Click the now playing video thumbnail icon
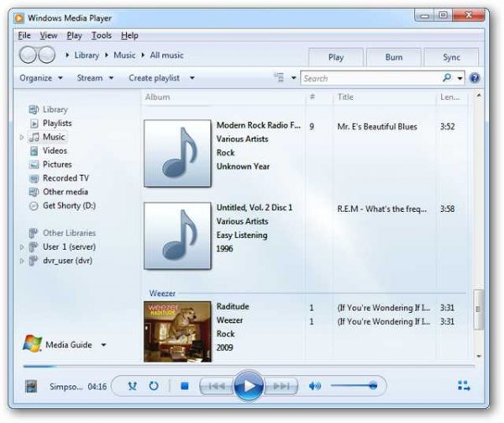The image size is (504, 423). pos(31,386)
